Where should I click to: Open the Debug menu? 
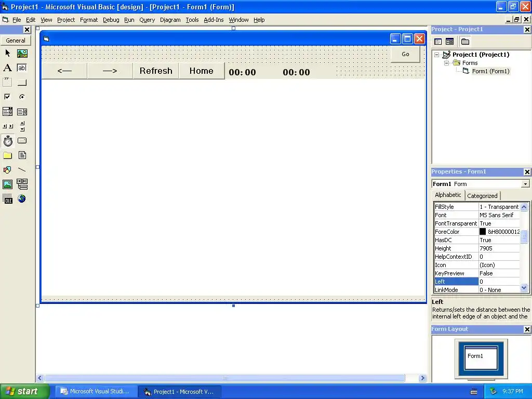point(111,20)
